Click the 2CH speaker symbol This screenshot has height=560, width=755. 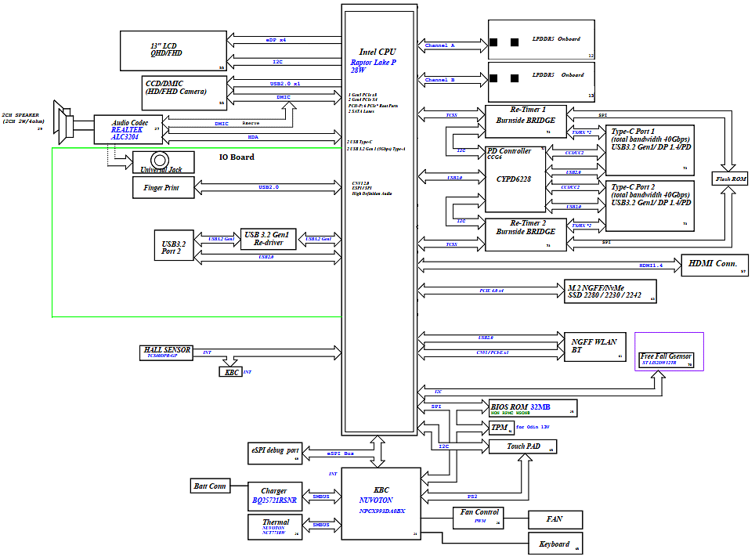click(64, 122)
